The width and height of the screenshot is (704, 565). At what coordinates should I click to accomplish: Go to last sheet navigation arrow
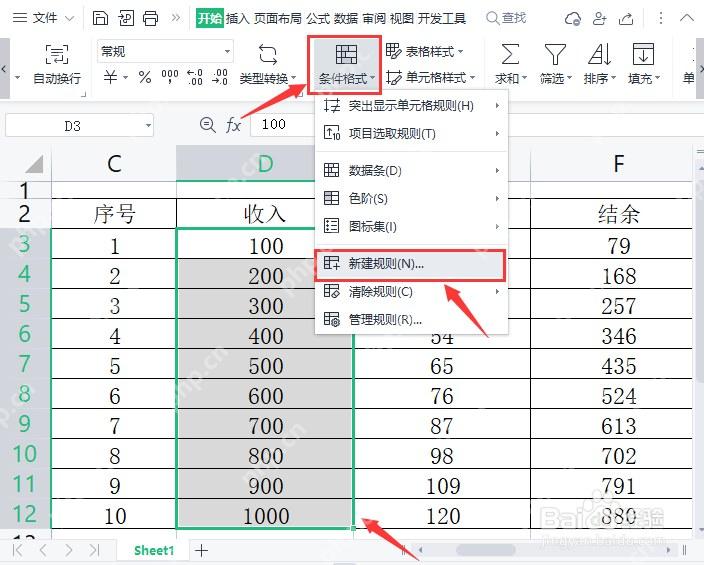94,550
